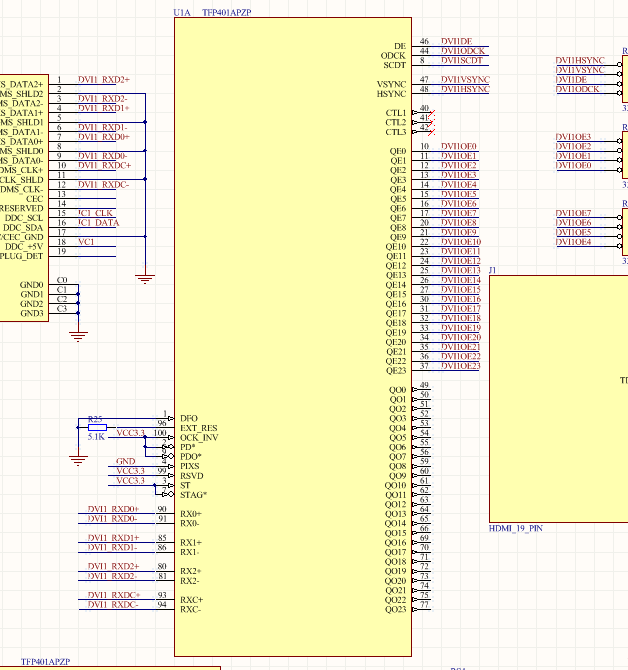
Task: Select the ground symbol under GND0-GND3 pins
Action: (78, 337)
